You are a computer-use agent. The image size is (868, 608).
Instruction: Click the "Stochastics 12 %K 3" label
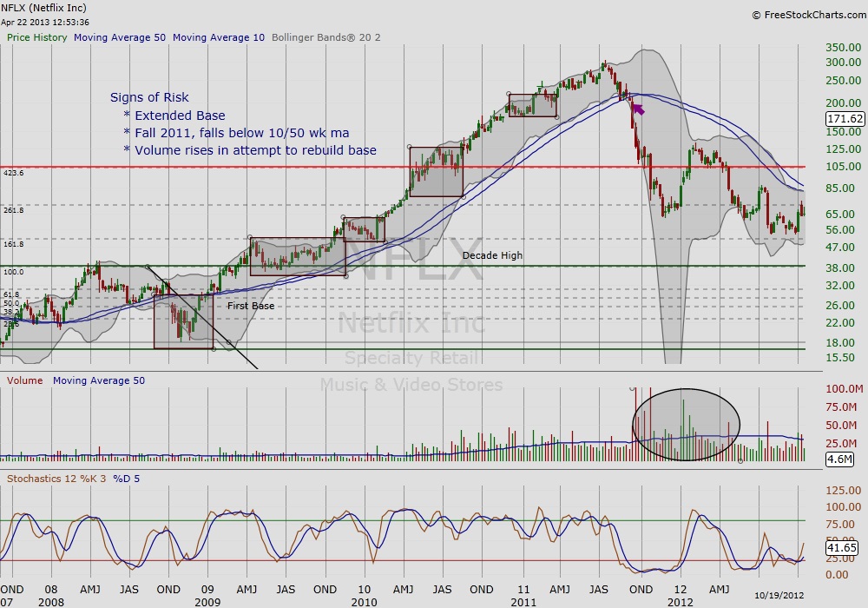coord(56,479)
